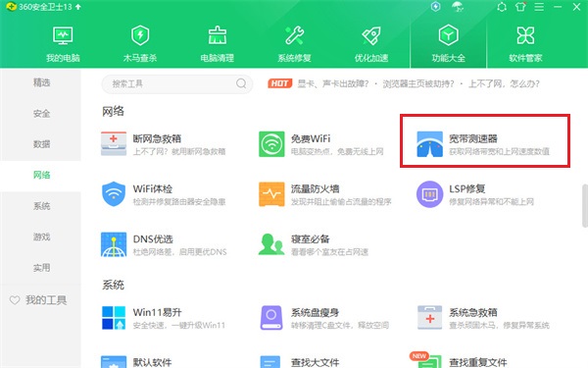Select the 系统 category tab
The image size is (588, 368).
(41, 206)
